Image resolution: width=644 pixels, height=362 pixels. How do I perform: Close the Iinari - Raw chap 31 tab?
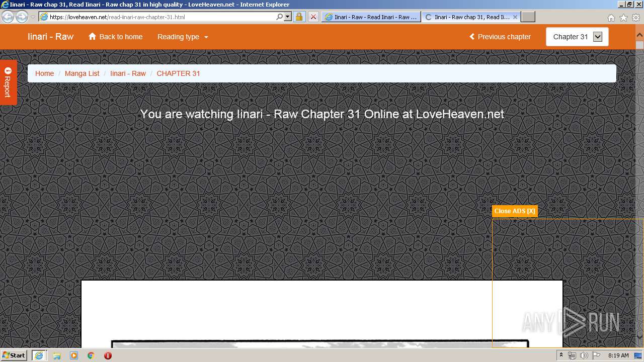[x=515, y=17]
